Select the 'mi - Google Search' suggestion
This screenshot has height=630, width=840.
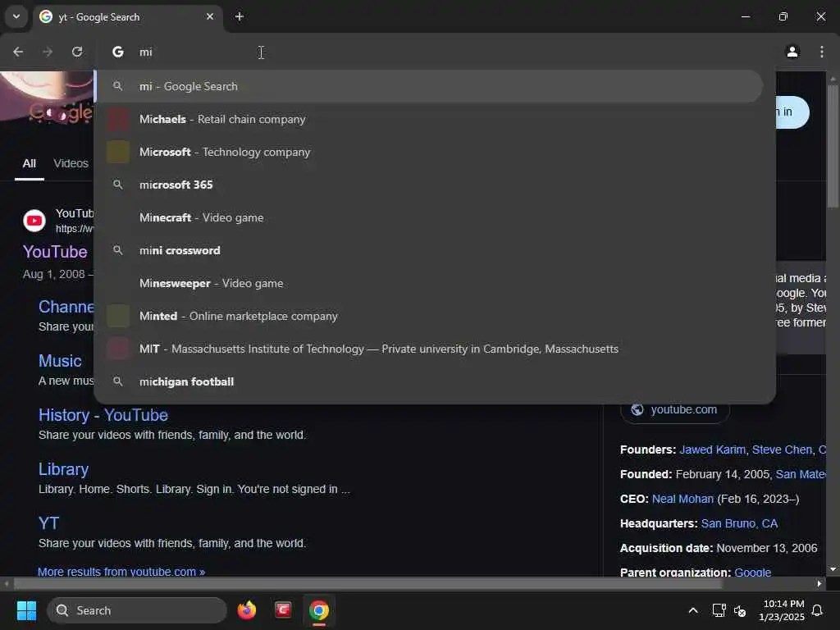428,86
